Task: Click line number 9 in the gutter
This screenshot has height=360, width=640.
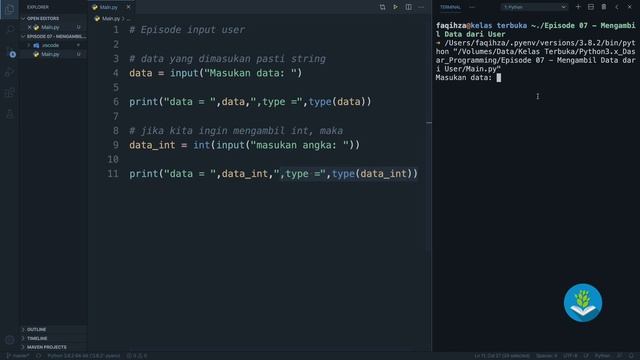Action: pyautogui.click(x=116, y=145)
